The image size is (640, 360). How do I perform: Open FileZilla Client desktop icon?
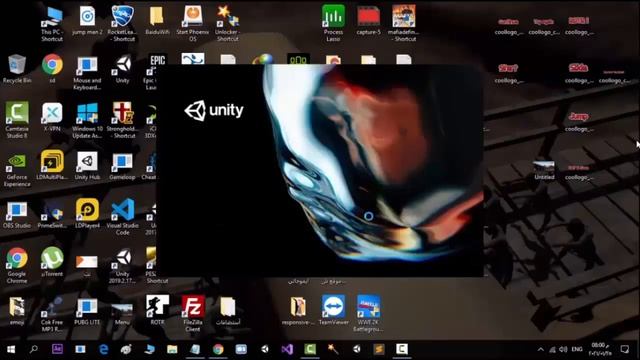[x=193, y=313]
